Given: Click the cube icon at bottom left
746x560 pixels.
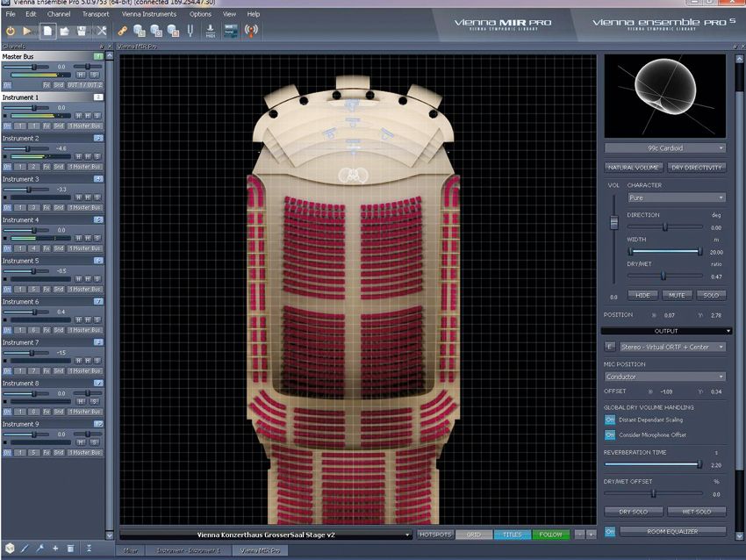Looking at the screenshot, I should point(10,548).
